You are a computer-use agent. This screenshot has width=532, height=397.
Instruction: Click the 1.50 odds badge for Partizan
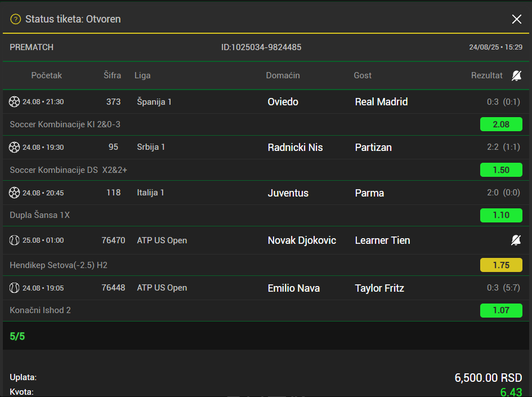pyautogui.click(x=501, y=169)
